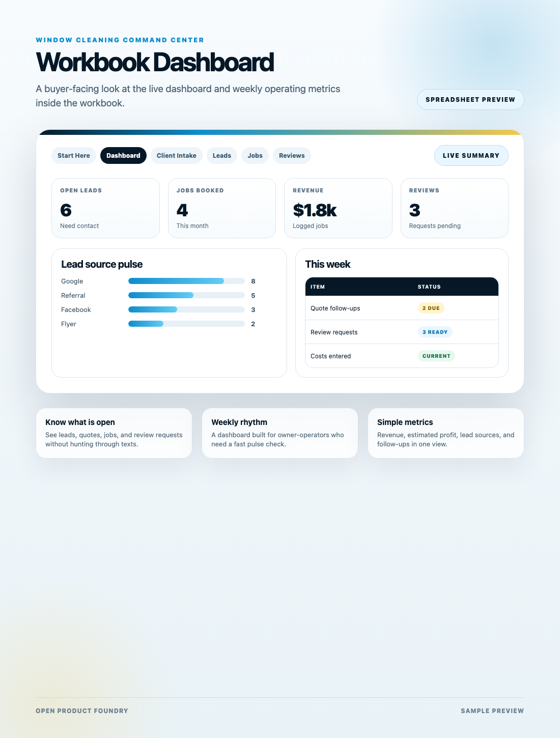Screen dimensions: 560x738
Task: Open the Know what is open card
Action: (x=114, y=433)
